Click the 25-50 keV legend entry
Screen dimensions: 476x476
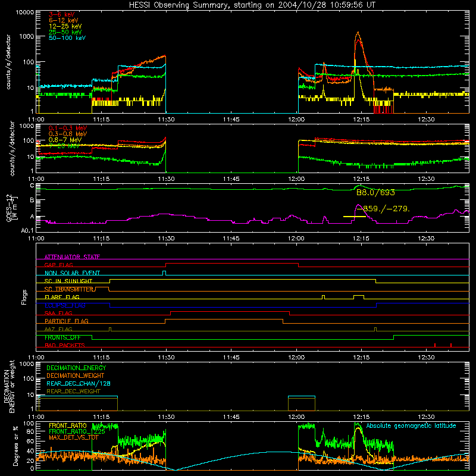[x=65, y=32]
